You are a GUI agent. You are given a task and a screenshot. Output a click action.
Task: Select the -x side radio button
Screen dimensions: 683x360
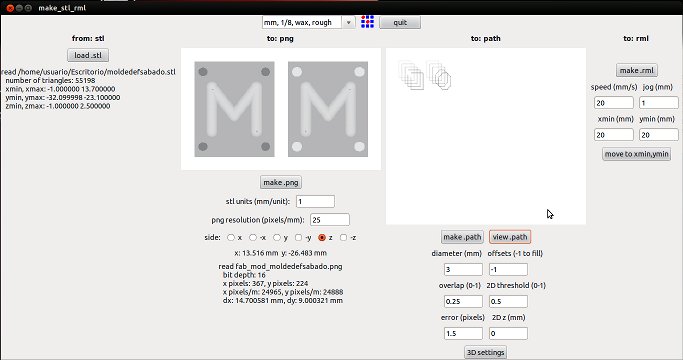[253, 238]
